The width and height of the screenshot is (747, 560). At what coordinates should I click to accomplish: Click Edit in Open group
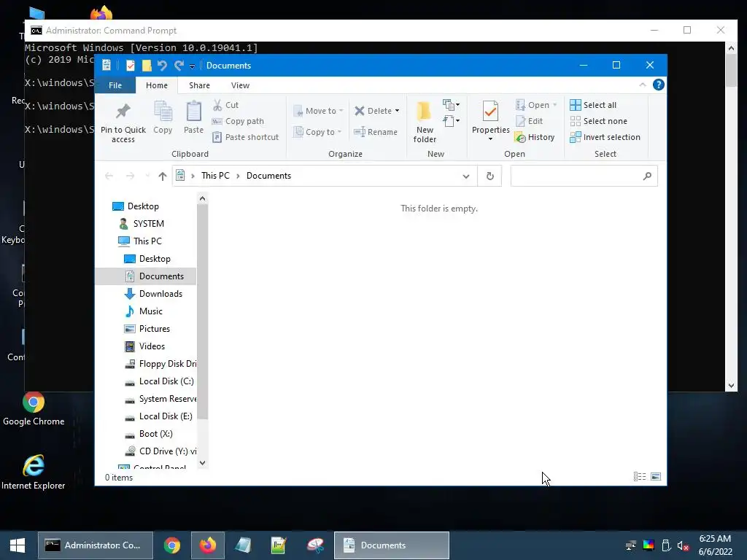tap(530, 121)
